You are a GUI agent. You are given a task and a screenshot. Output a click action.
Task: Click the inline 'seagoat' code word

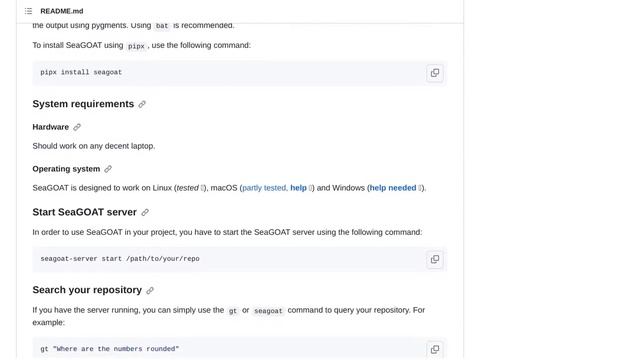268,311
